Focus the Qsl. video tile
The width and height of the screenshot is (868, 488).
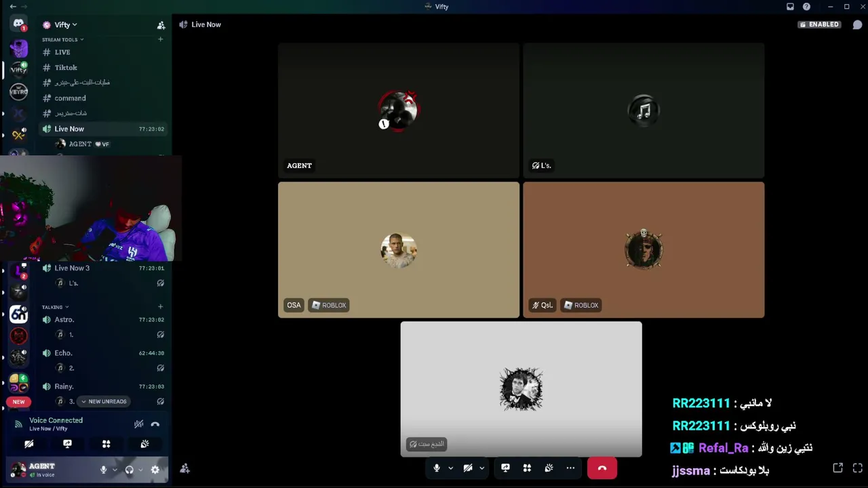click(644, 250)
